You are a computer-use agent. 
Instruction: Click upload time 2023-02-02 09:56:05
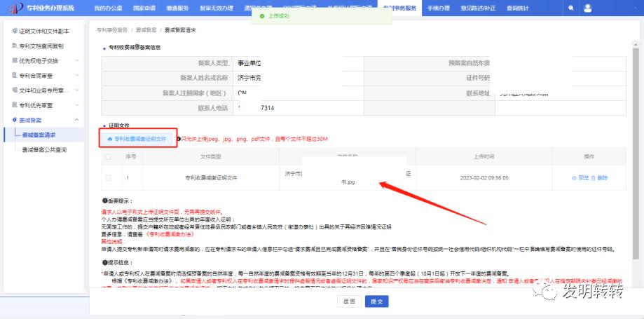tap(484, 178)
